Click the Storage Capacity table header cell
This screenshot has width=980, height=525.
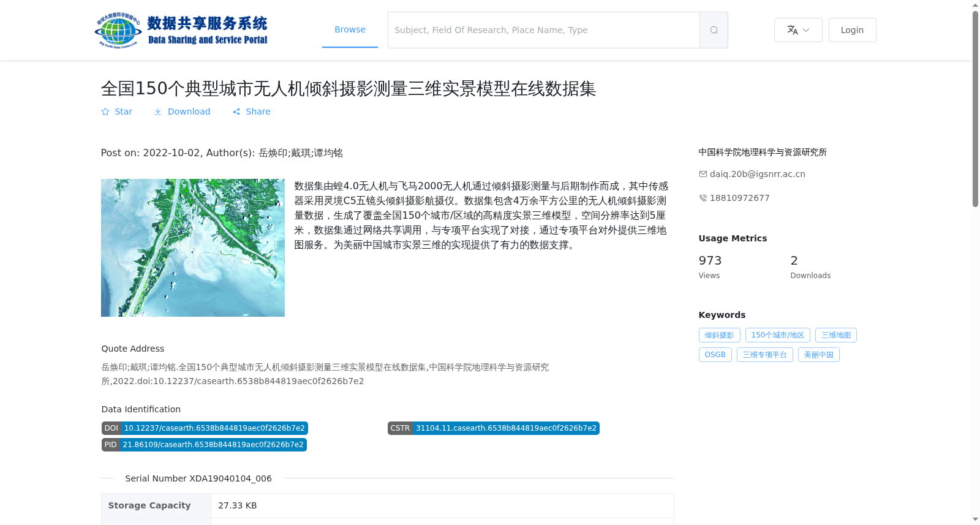tap(156, 505)
